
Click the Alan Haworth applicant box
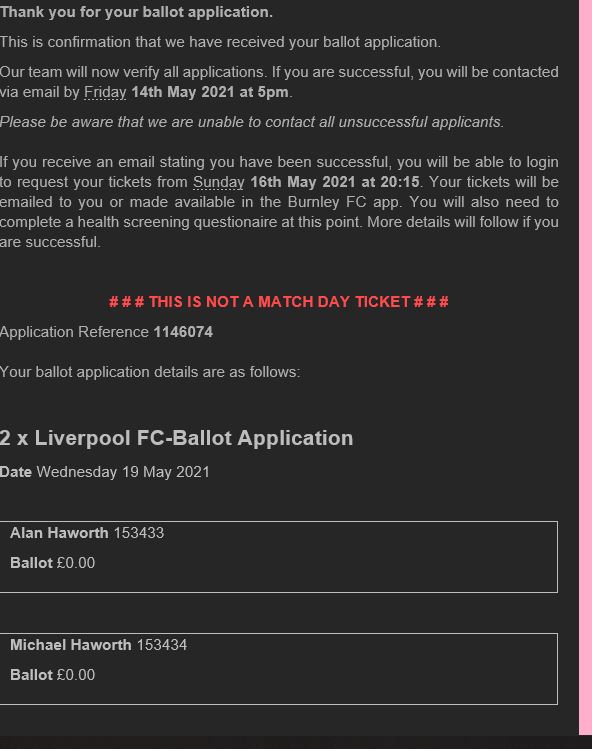pos(279,557)
